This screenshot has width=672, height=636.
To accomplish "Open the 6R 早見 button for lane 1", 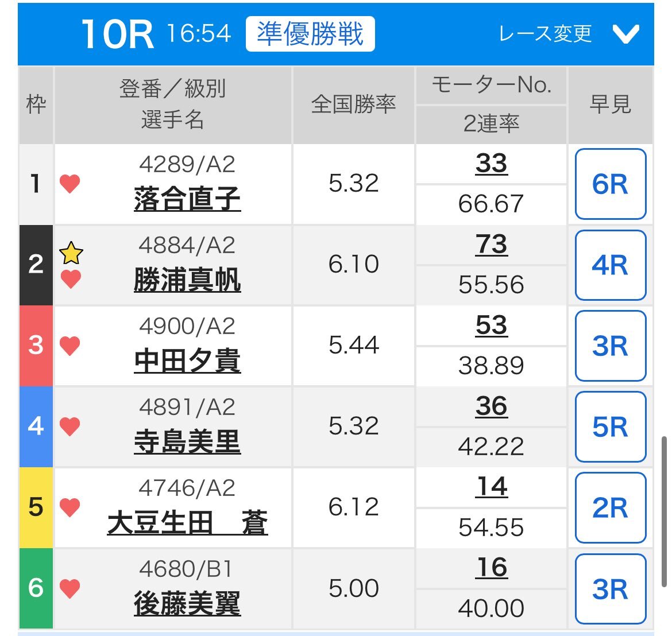I will point(611,184).
